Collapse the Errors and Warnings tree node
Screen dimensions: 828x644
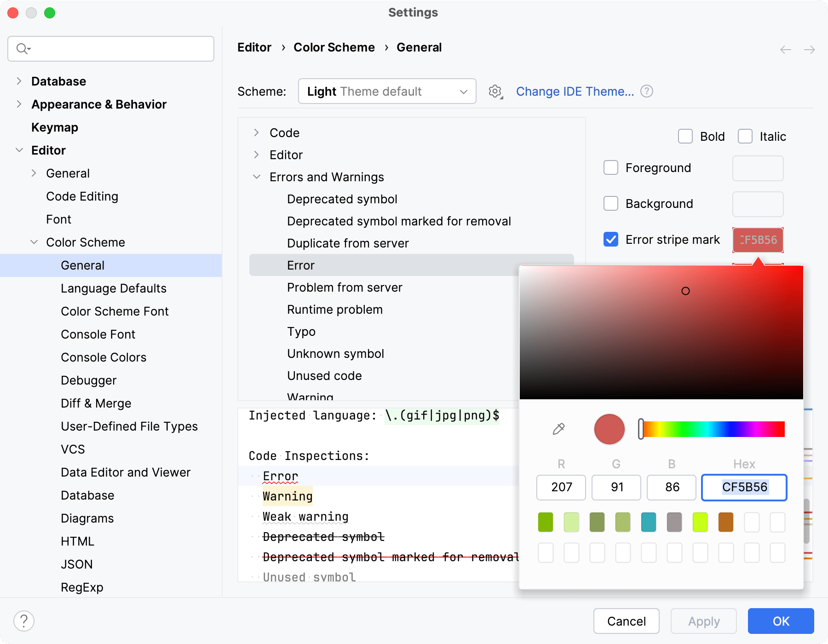coord(257,177)
